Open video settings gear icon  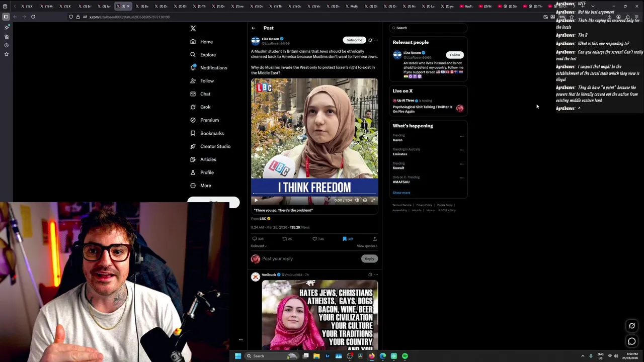click(x=365, y=200)
